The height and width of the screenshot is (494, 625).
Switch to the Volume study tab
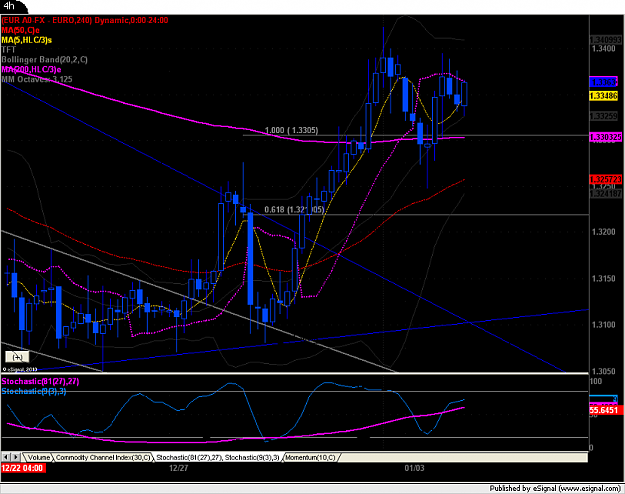(x=38, y=457)
